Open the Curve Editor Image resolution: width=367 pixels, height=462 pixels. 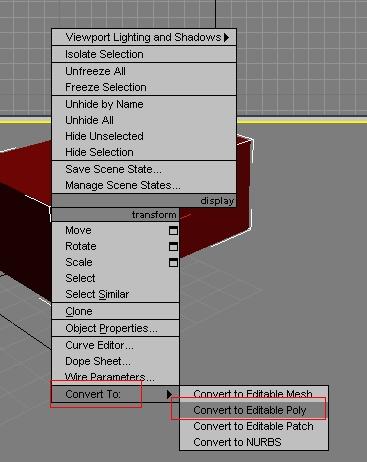coord(115,346)
